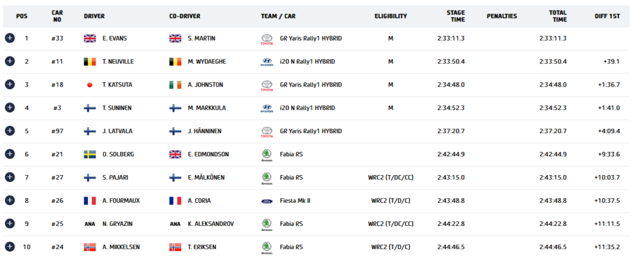The image size is (644, 258).
Task: Click DIFF 1ST column header
Action: (x=607, y=16)
